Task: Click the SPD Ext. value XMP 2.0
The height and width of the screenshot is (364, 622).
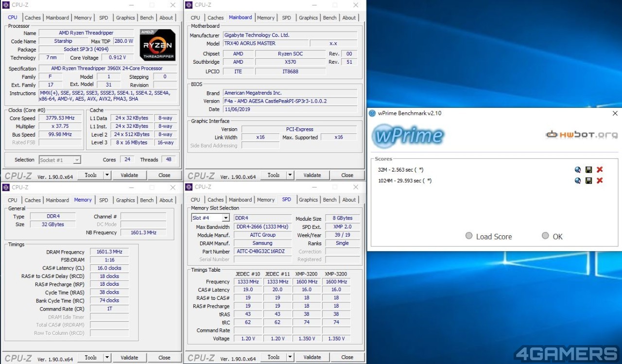Action: [x=342, y=227]
